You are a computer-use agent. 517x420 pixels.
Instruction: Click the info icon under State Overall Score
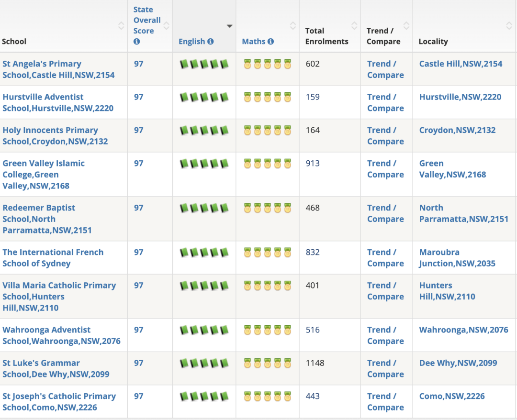(x=136, y=42)
